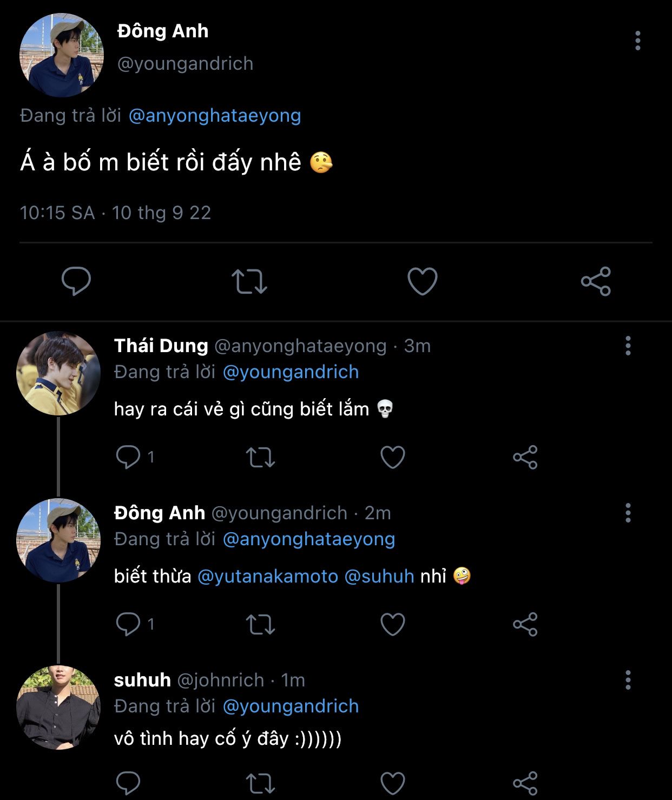
Task: Open more options on suhuh's reply
Action: 628,680
